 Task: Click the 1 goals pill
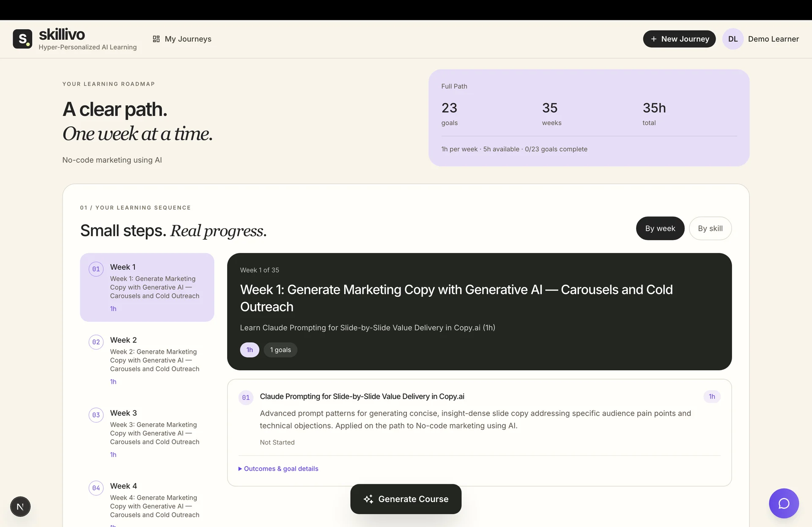280,350
